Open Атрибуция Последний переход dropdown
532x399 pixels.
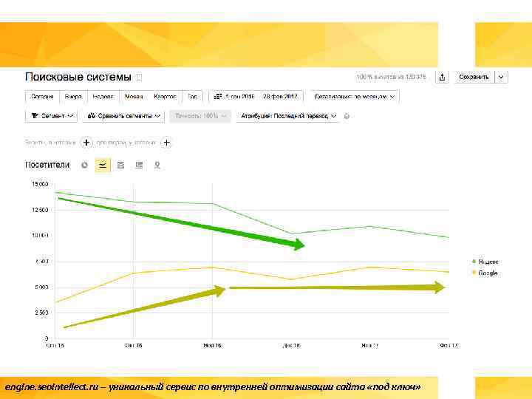click(x=288, y=116)
